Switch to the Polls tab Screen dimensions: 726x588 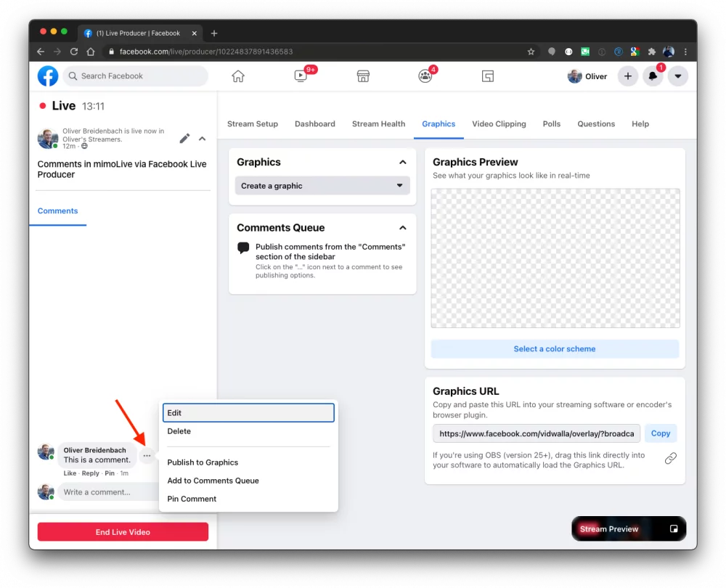[x=552, y=123]
